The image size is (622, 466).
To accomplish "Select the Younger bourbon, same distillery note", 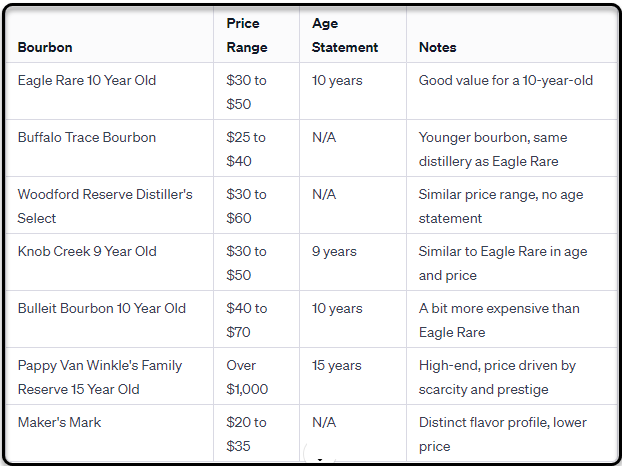I will (x=493, y=150).
